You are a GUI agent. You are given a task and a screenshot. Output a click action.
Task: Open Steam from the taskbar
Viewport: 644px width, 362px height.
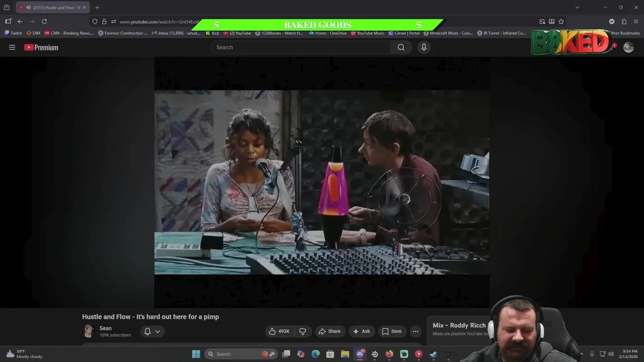(x=433, y=354)
